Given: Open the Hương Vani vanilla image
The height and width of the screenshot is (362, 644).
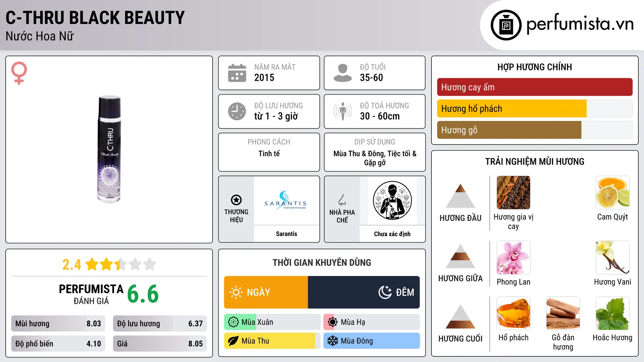Looking at the screenshot, I should click(613, 258).
